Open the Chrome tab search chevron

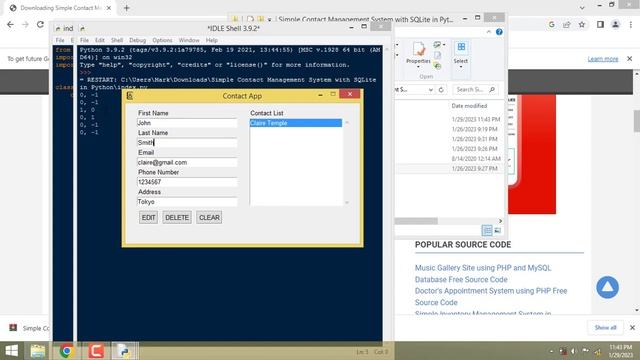(582, 7)
